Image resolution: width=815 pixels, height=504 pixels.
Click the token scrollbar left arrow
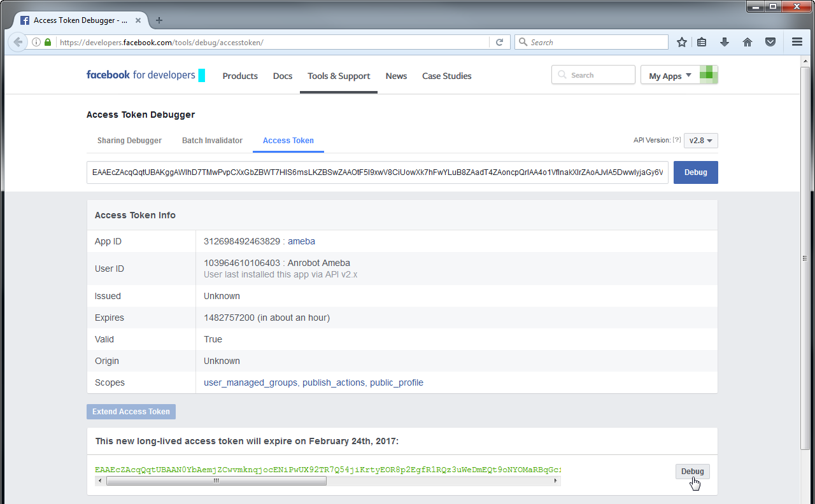coord(99,481)
